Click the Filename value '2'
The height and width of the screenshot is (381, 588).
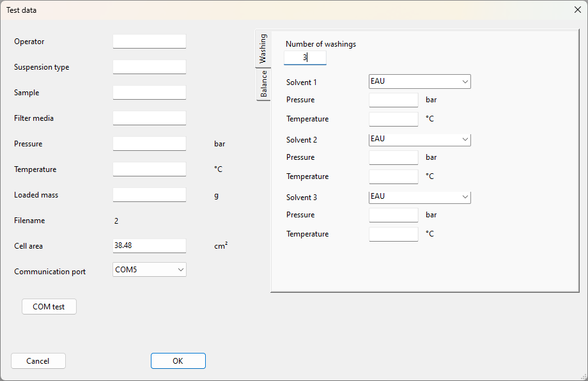116,221
